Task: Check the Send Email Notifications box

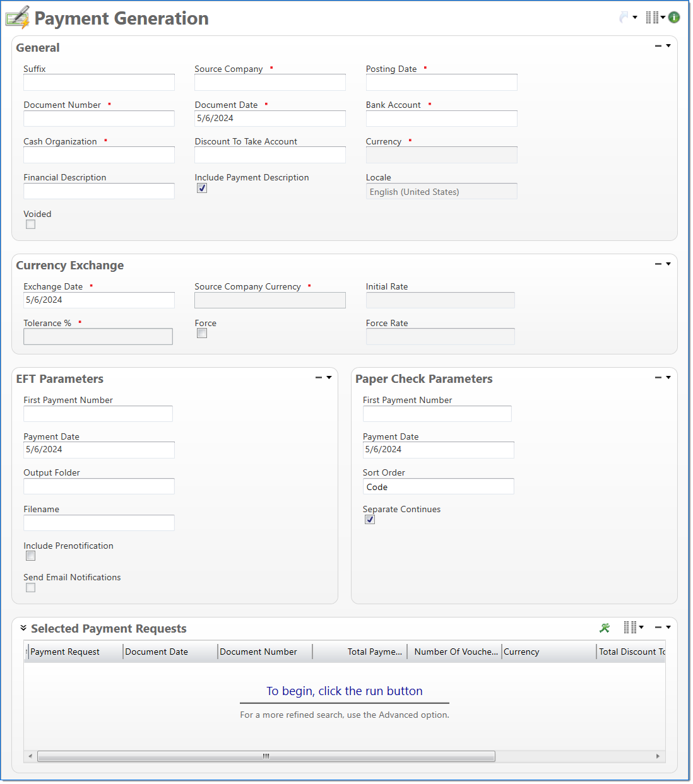Action: click(x=30, y=588)
